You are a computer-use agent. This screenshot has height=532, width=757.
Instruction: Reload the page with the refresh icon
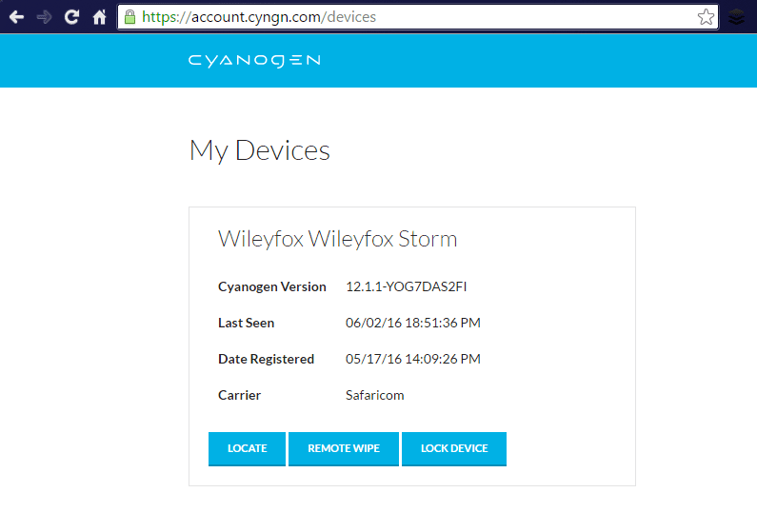[72, 17]
